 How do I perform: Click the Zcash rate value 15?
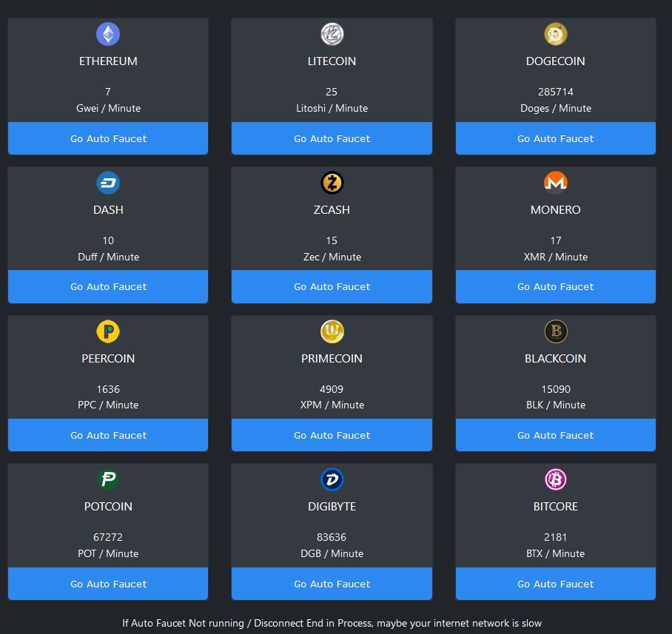332,240
